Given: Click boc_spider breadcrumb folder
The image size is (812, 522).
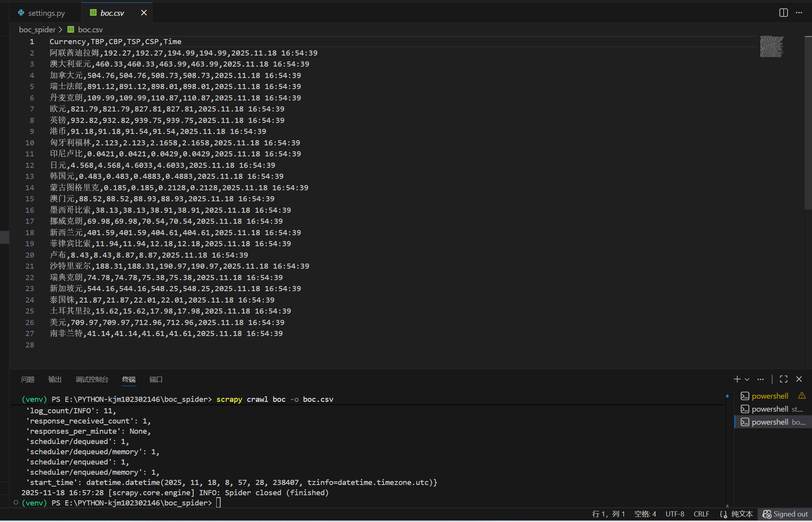Looking at the screenshot, I should click(37, 30).
